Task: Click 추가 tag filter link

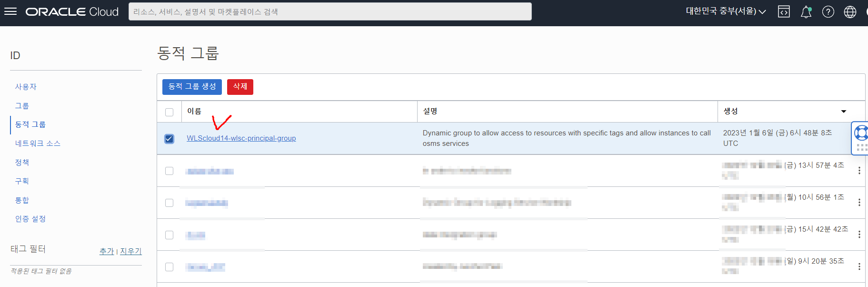Action: (x=107, y=251)
